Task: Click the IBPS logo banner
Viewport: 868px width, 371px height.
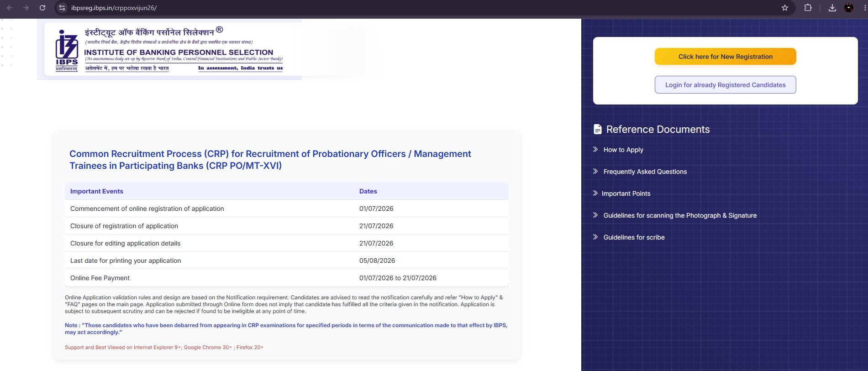Action: pos(169,49)
